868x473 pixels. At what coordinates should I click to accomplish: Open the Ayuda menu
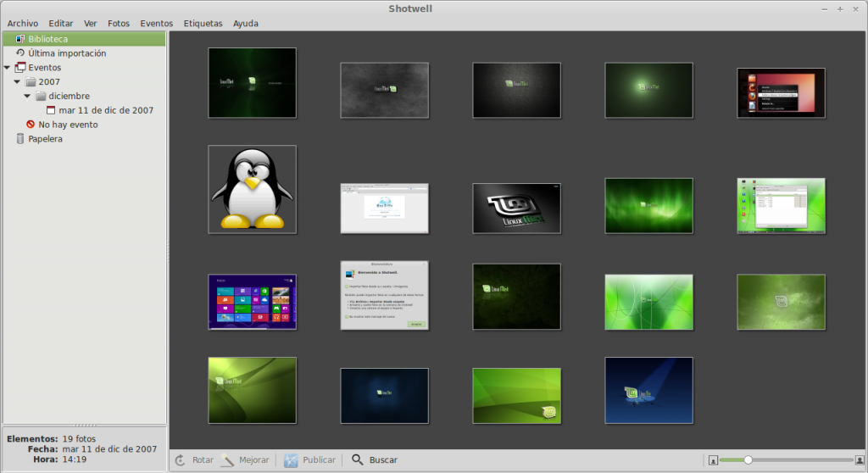pyautogui.click(x=246, y=23)
